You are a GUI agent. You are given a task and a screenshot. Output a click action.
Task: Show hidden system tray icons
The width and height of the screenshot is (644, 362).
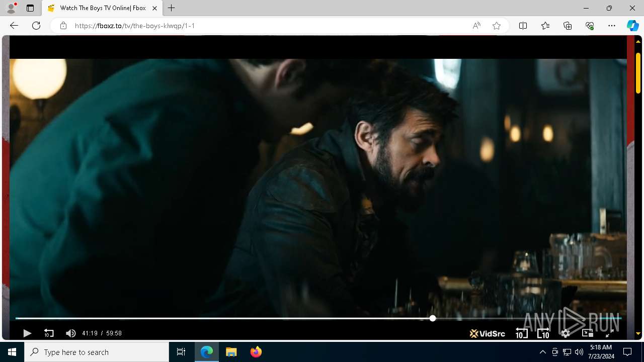click(542, 352)
